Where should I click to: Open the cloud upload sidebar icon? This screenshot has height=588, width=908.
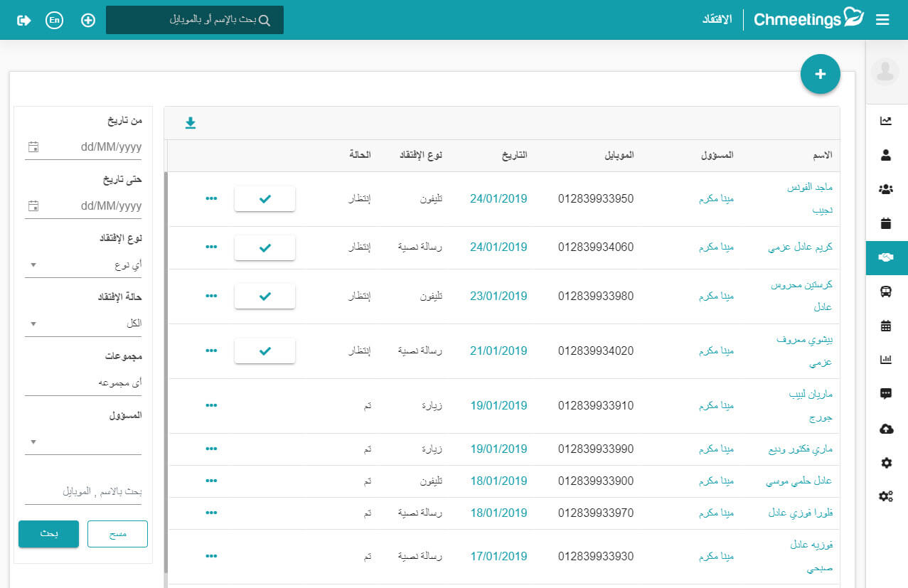(x=886, y=429)
